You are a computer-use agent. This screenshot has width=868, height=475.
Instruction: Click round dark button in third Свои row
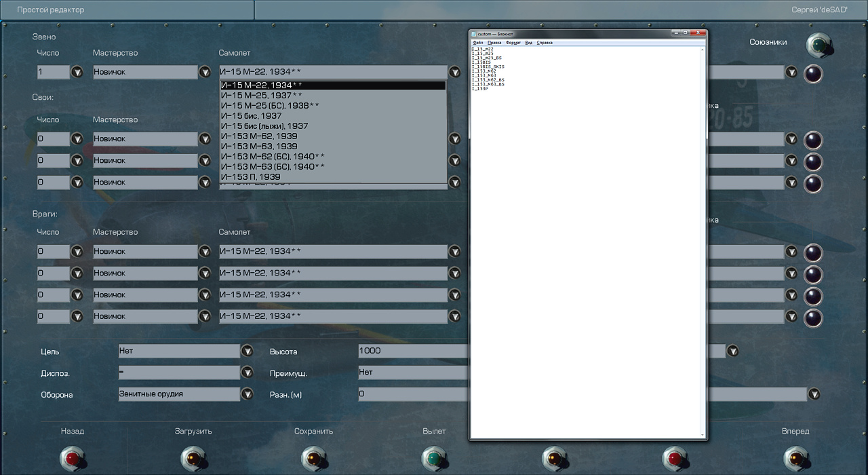(812, 183)
